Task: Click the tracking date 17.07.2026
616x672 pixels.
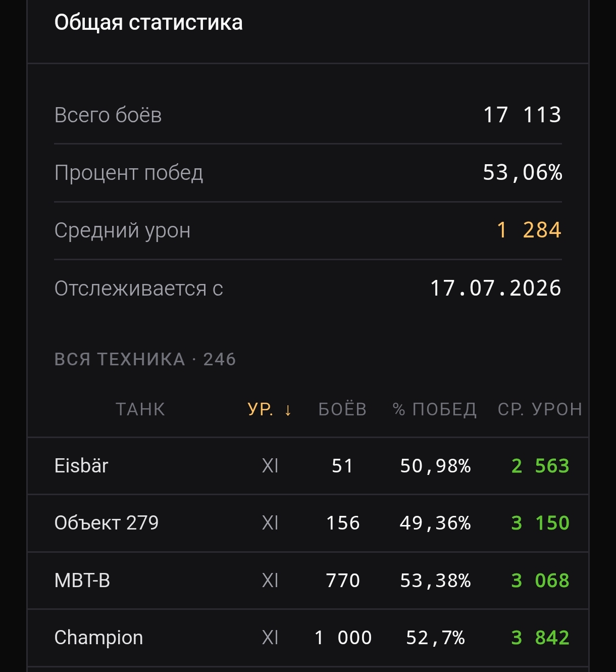Action: click(x=496, y=289)
